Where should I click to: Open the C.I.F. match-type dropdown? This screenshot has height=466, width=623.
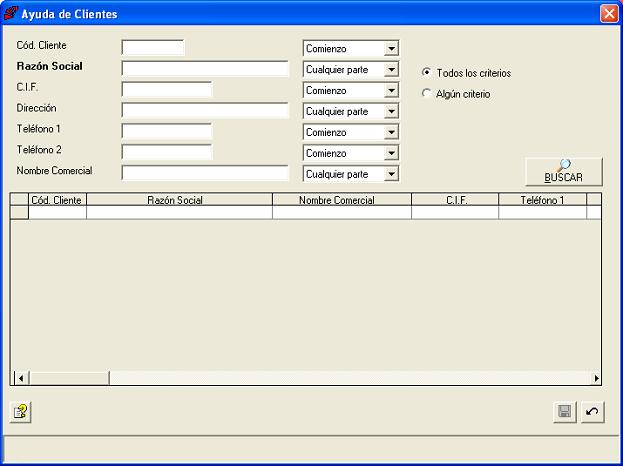[391, 91]
